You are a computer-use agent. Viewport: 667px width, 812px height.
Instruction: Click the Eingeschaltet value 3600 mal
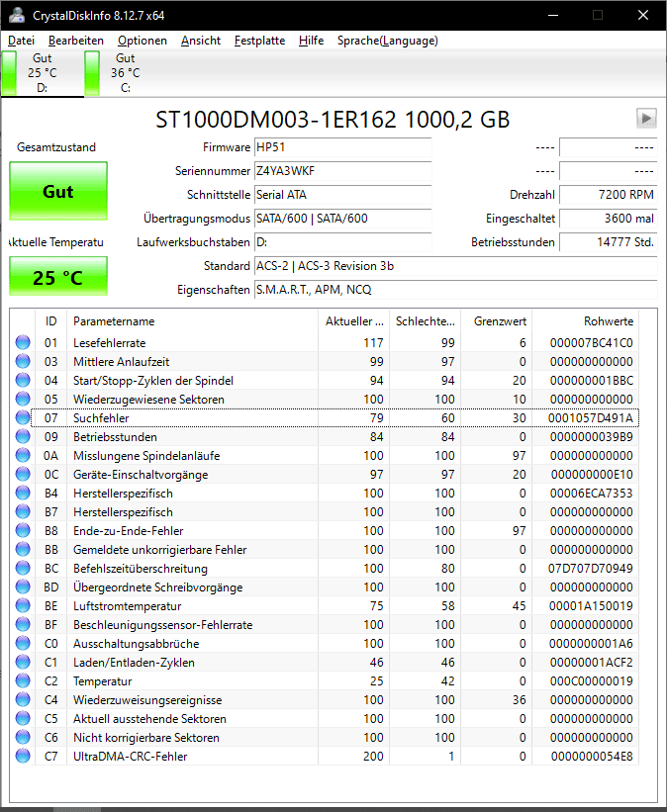click(609, 219)
